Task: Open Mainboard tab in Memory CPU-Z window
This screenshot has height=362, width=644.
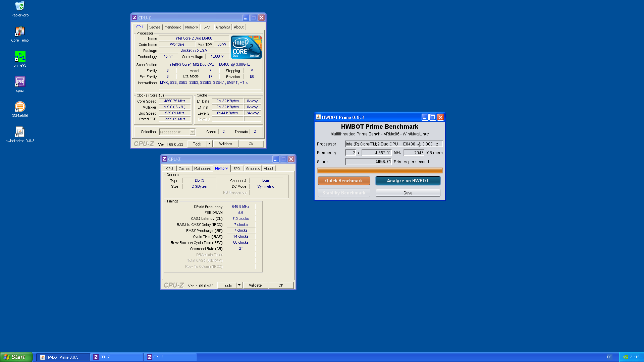Action: point(203,169)
